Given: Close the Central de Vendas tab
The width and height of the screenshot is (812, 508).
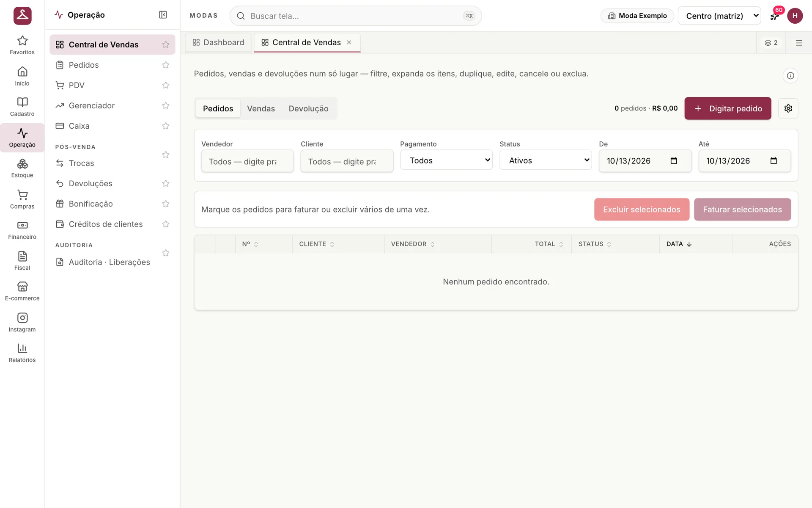Looking at the screenshot, I should [x=349, y=42].
